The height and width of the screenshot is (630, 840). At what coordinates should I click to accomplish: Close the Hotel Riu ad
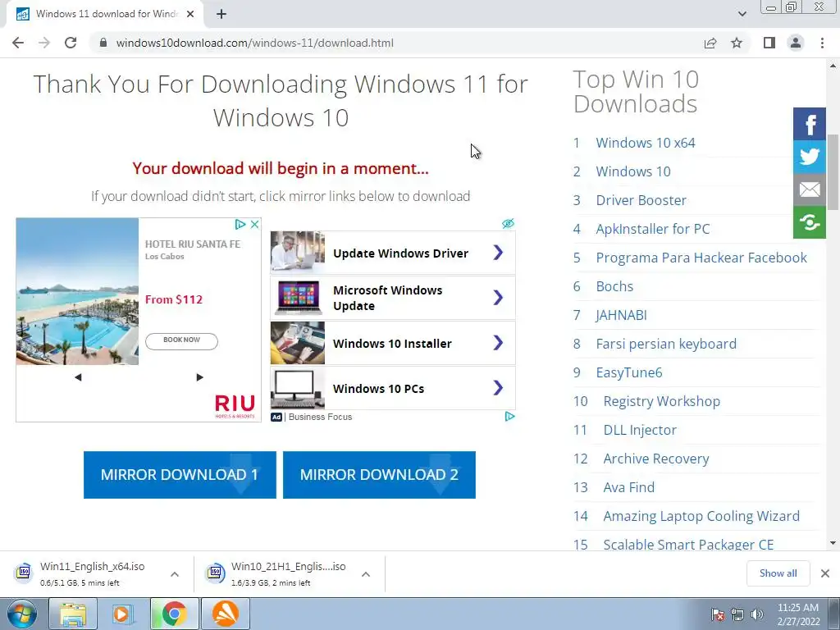pyautogui.click(x=255, y=225)
